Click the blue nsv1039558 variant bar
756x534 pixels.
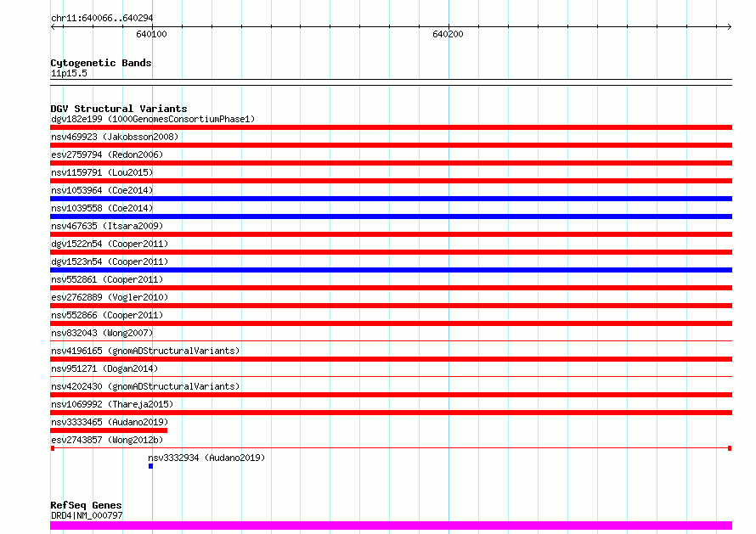(x=391, y=216)
